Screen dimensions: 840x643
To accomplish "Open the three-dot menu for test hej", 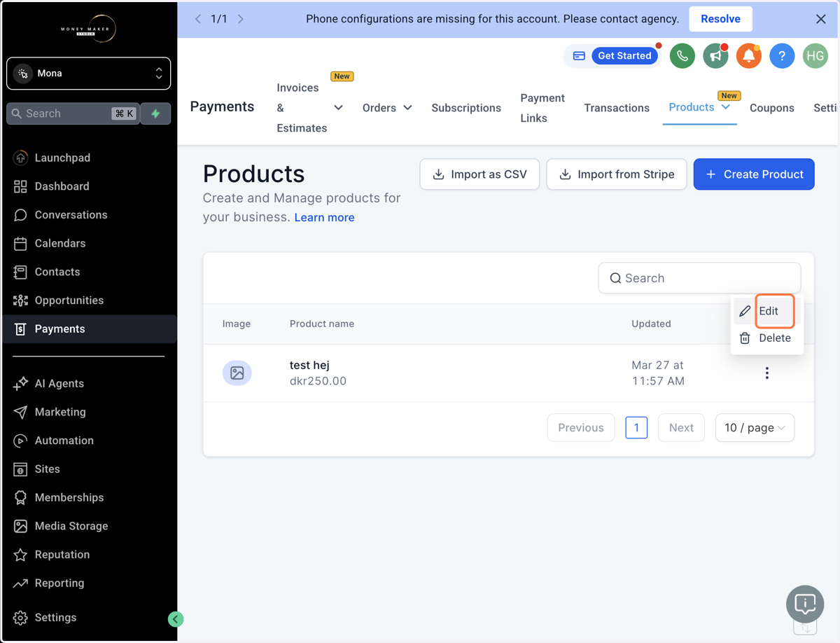I will tap(767, 373).
